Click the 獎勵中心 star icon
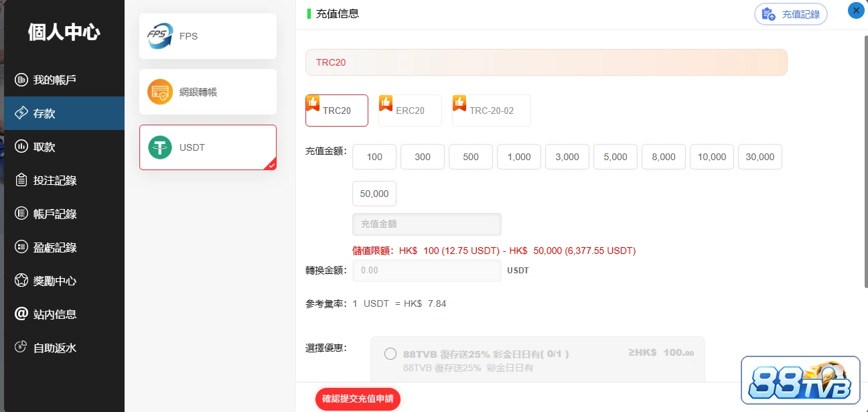This screenshot has width=868, height=412. (21, 281)
